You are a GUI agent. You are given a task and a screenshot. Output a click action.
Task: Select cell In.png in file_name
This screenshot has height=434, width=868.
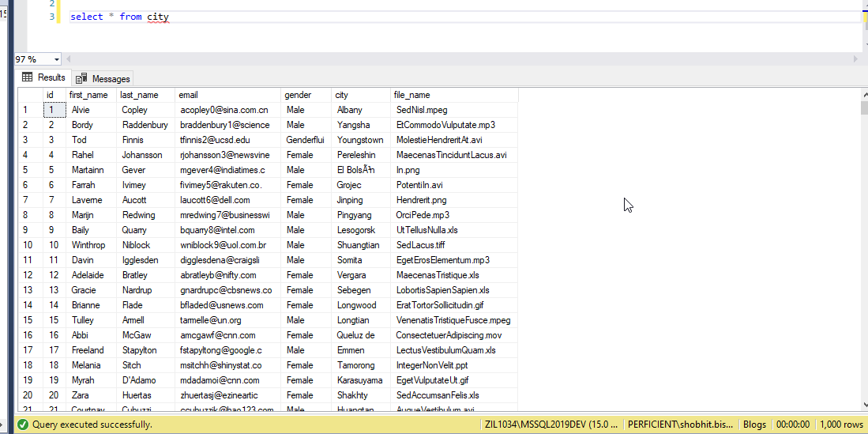click(454, 170)
